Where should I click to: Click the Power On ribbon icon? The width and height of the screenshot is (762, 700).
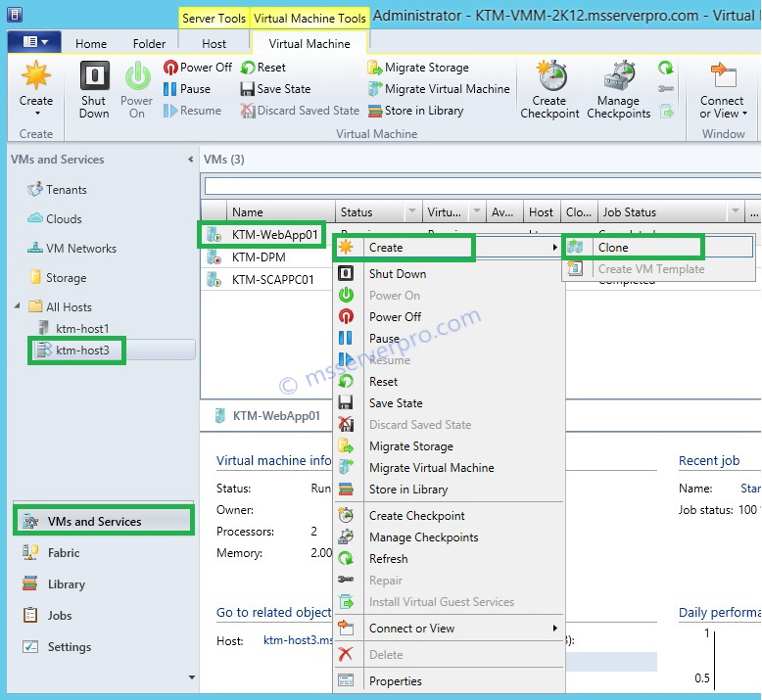click(x=137, y=75)
